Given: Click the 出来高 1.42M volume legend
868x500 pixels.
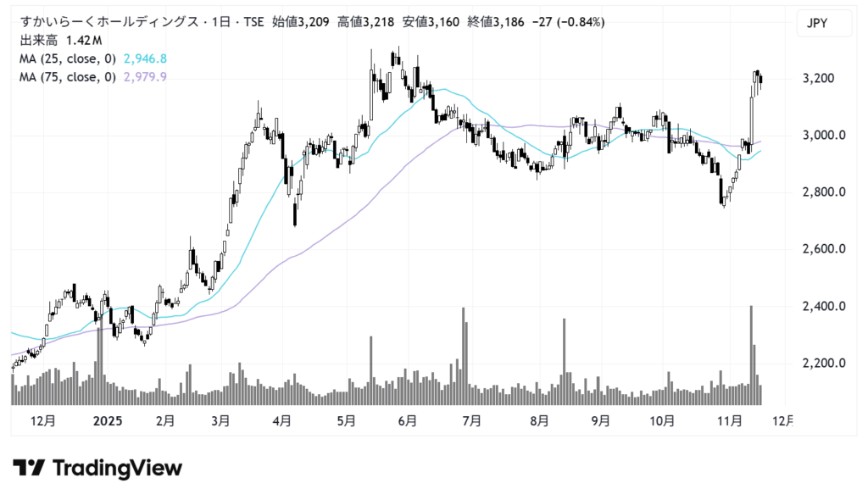Looking at the screenshot, I should tap(61, 40).
